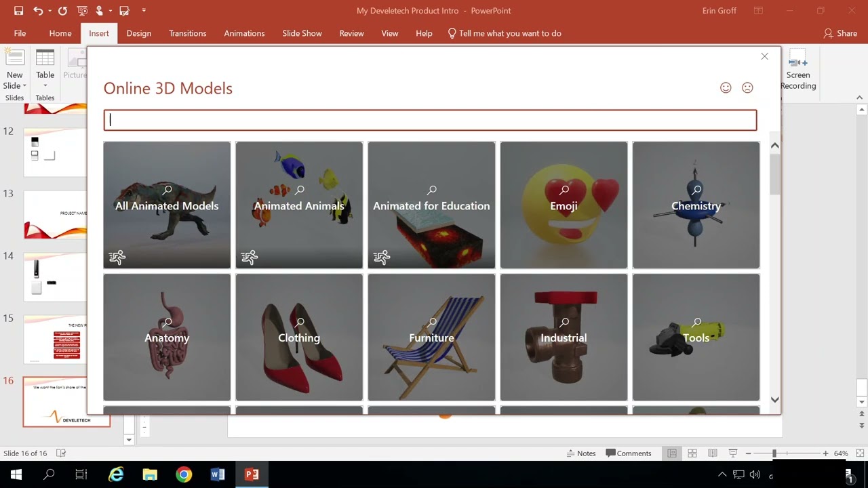Click the Screen Recording button
868x488 pixels.
[x=798, y=70]
